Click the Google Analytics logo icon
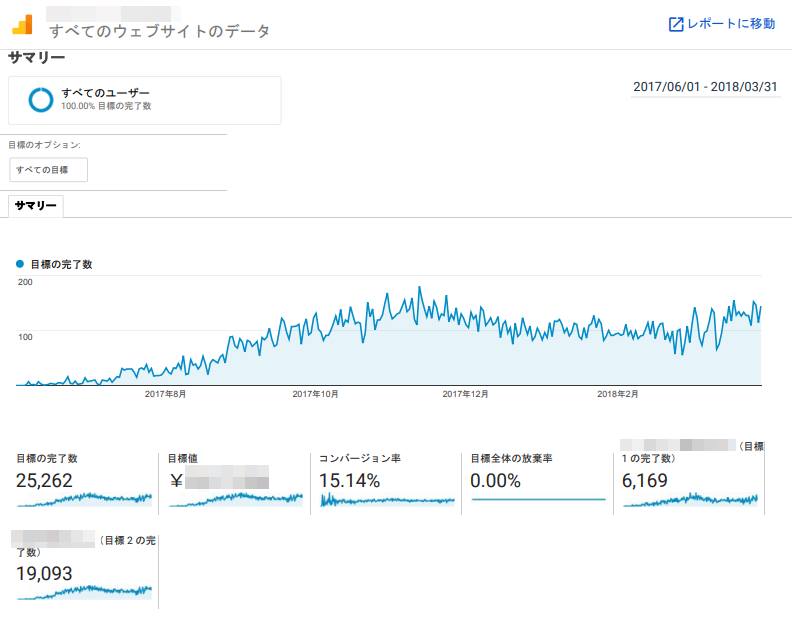Screen dimensions: 792x626 (x=23, y=24)
